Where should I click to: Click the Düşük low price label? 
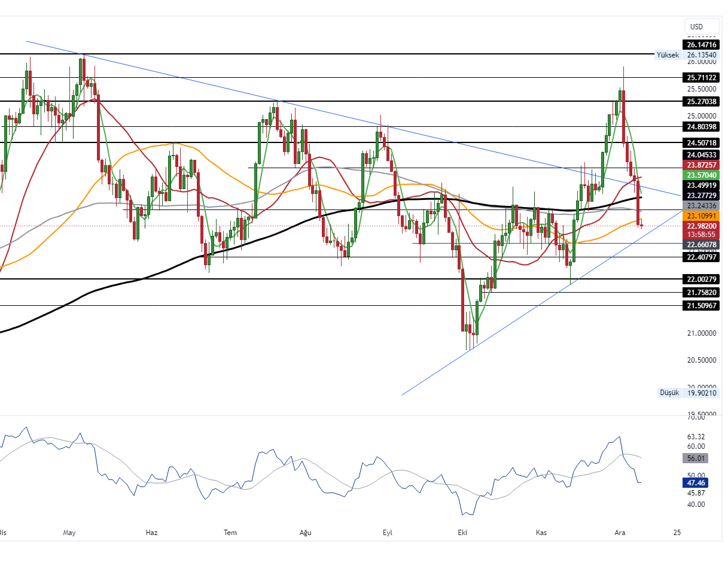click(x=669, y=393)
